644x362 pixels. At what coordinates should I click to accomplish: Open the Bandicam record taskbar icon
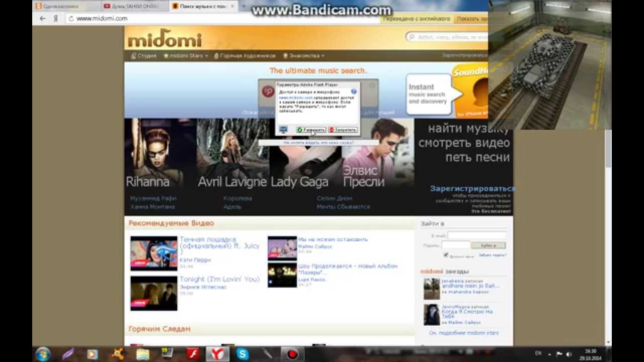[x=292, y=354]
